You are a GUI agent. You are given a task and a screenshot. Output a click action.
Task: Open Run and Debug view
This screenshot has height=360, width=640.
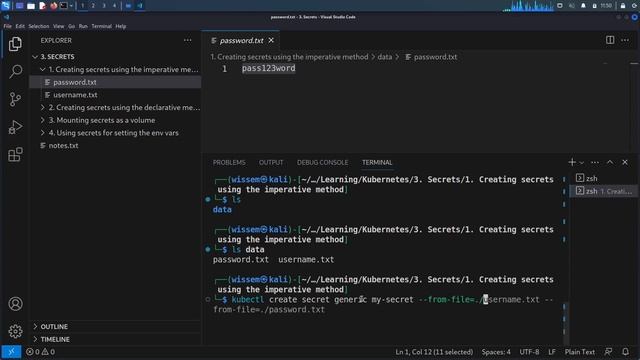15,127
